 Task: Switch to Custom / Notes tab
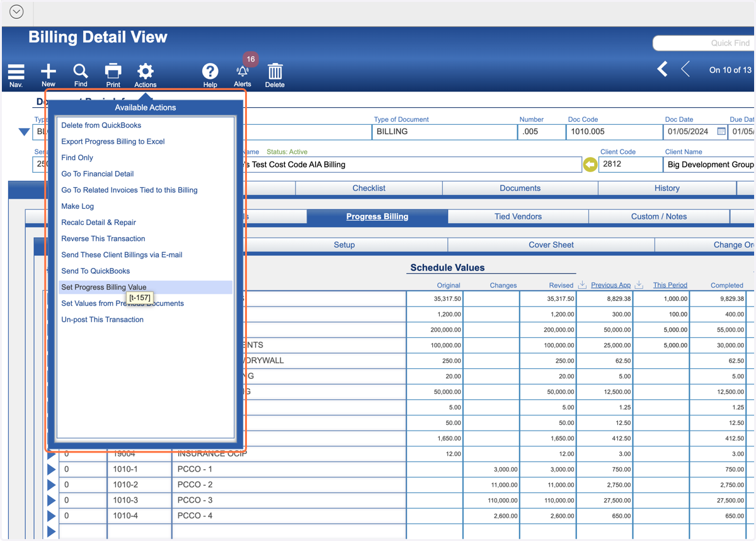659,216
